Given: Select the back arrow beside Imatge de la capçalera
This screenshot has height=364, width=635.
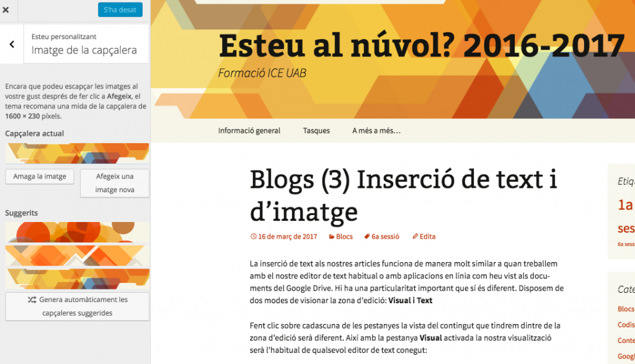Looking at the screenshot, I should point(11,44).
